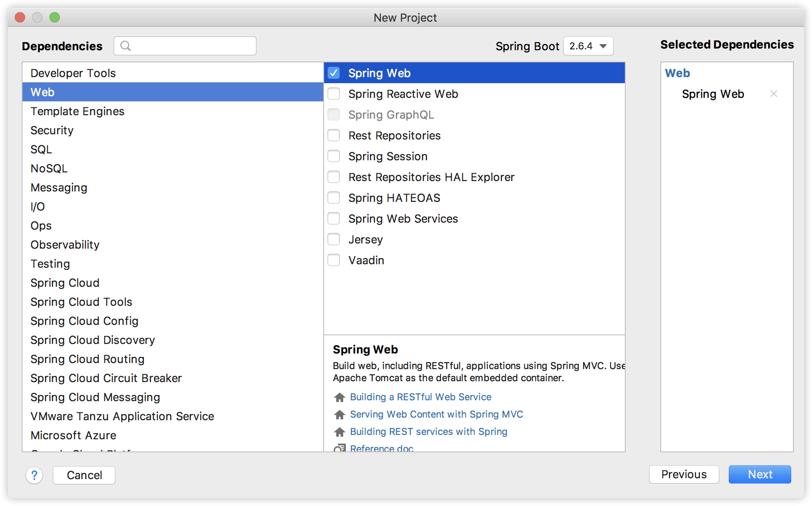Click the home icon beside Building REST services

(x=340, y=432)
